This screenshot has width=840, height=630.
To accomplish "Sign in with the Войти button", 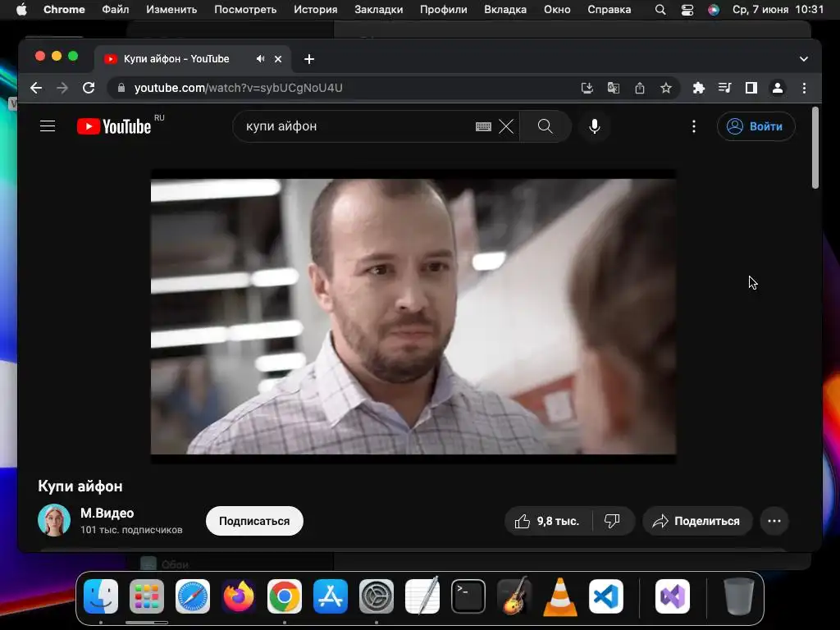I will tap(756, 126).
